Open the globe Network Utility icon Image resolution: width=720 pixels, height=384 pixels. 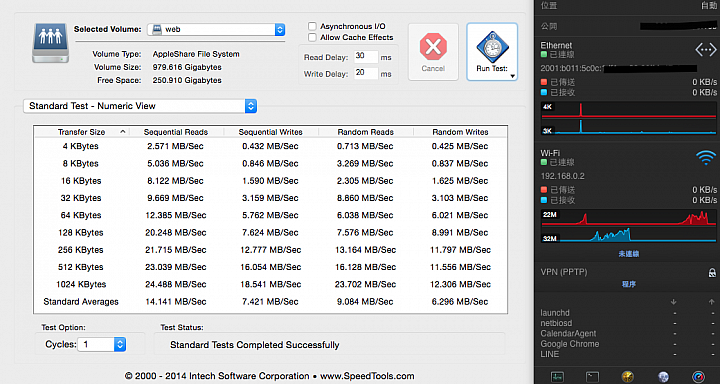[663, 377]
